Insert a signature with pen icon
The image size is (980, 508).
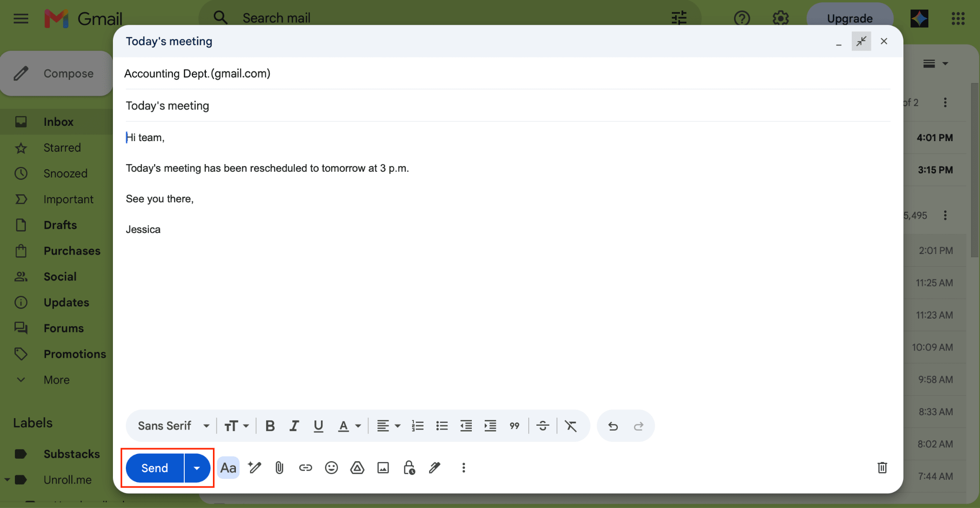tap(434, 468)
